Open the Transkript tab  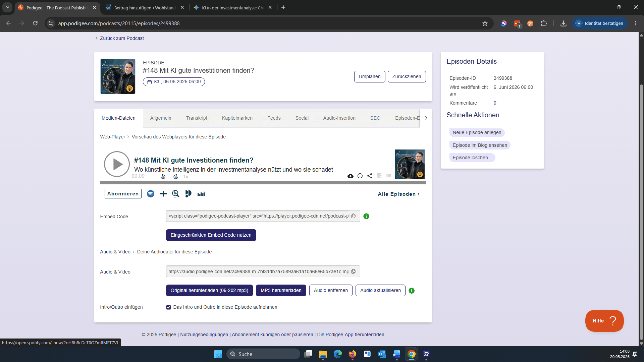197,118
